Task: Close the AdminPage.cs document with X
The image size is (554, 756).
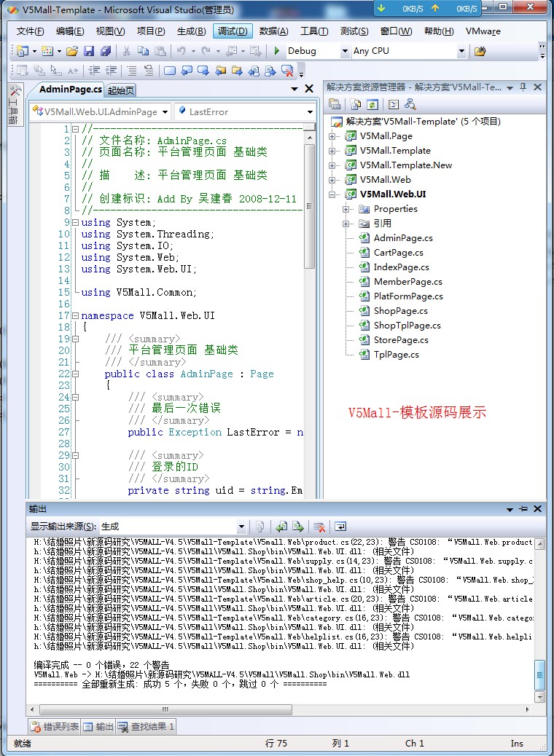Action: [309, 89]
